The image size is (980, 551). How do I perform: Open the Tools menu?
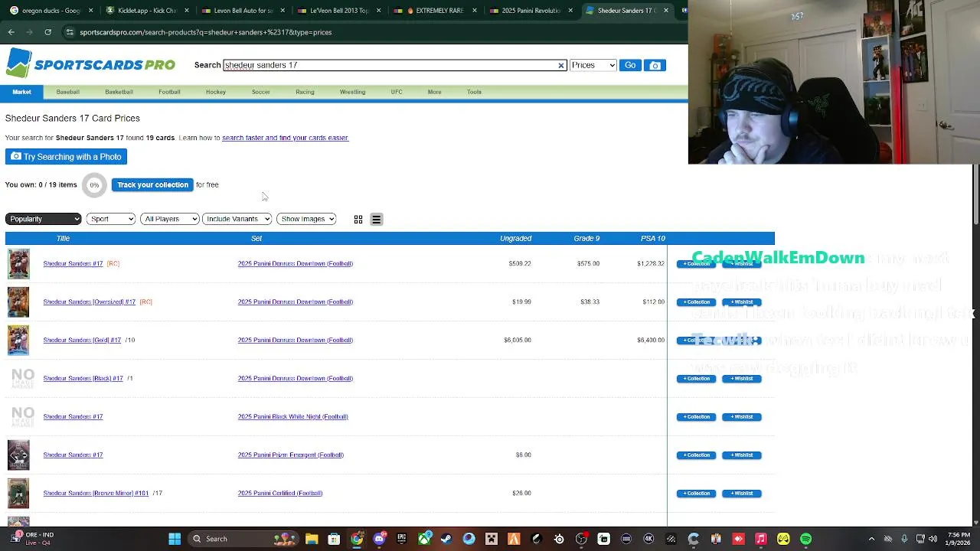[x=474, y=92]
